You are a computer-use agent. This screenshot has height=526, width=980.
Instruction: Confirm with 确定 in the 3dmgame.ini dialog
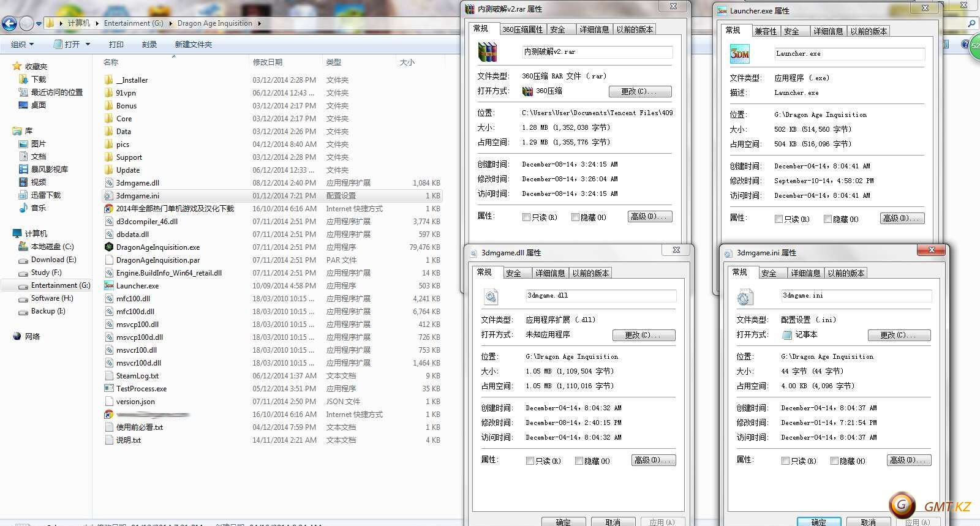click(x=818, y=522)
